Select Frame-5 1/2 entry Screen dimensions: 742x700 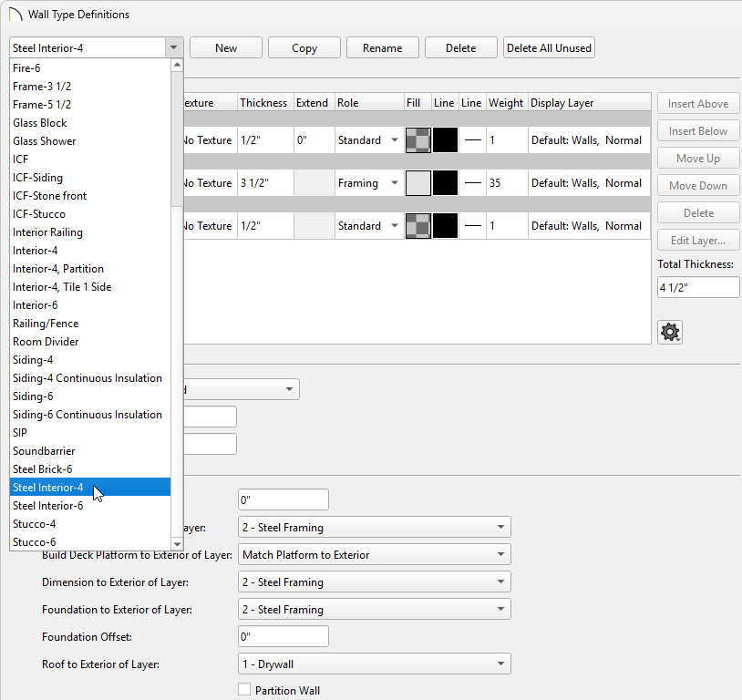(x=90, y=105)
